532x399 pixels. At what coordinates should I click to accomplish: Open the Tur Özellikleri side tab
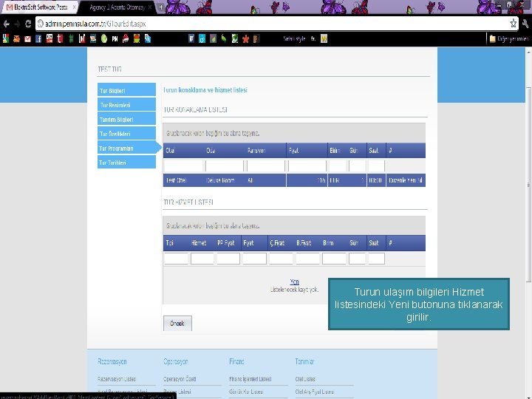[126, 133]
